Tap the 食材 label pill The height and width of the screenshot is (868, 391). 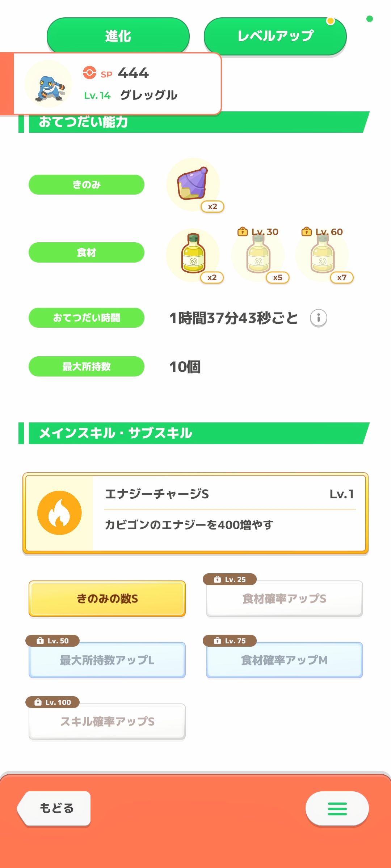(x=87, y=252)
